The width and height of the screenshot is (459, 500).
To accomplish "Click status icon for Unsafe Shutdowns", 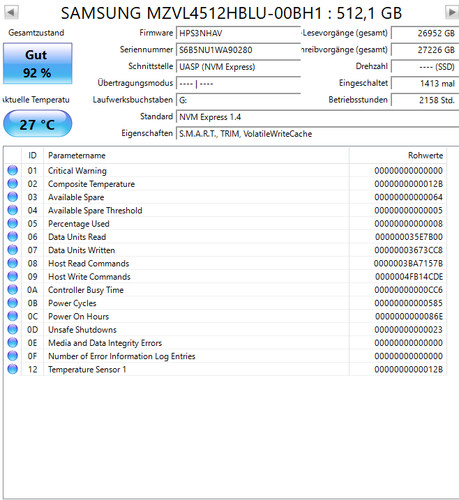I will coord(13,329).
